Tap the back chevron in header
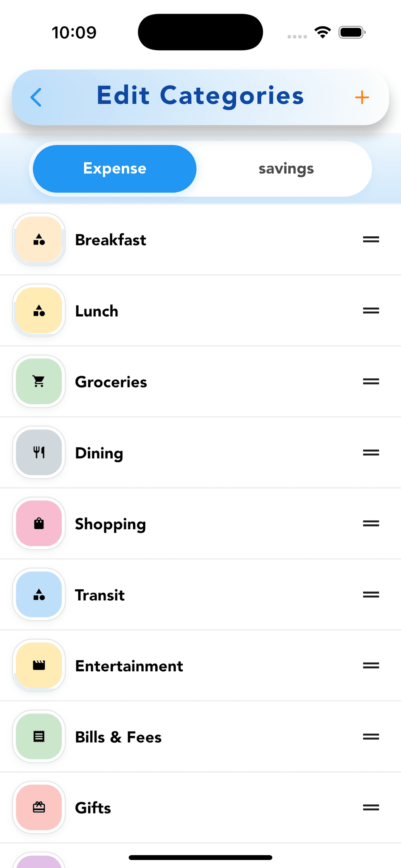This screenshot has height=868, width=401. [36, 98]
